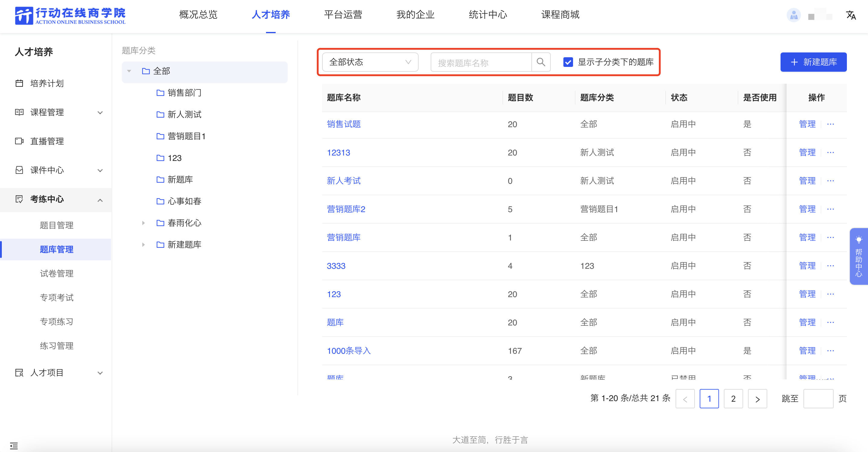Click the language translate icon

851,15
